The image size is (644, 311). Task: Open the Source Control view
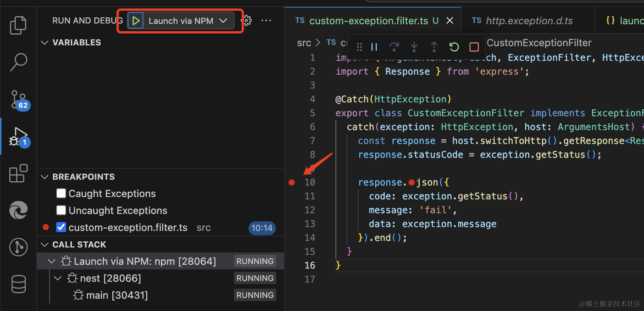(x=18, y=100)
